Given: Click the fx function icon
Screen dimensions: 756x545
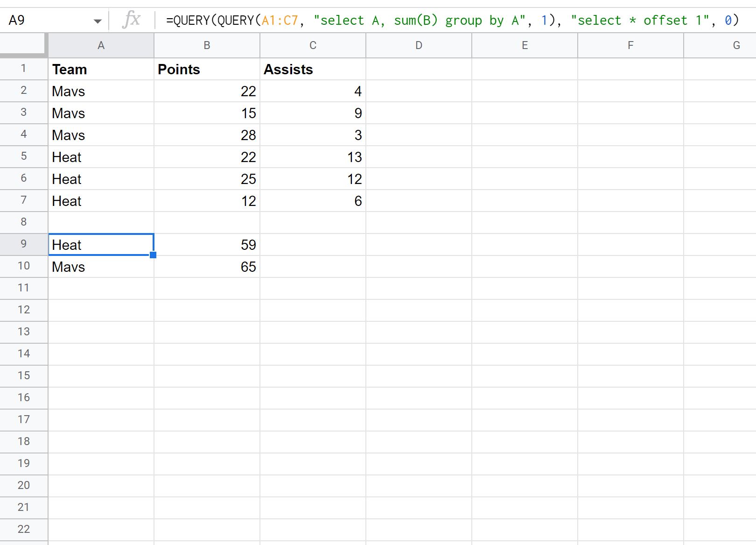Looking at the screenshot, I should tap(131, 20).
